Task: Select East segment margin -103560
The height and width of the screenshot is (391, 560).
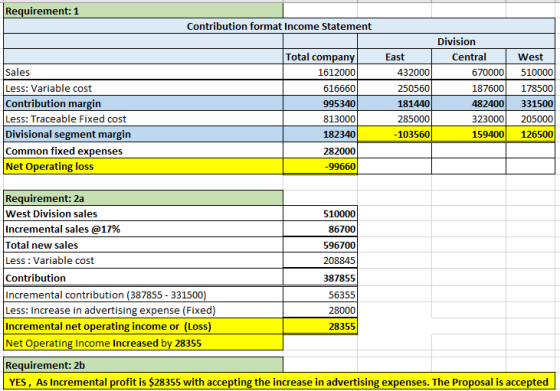Action: [x=395, y=134]
